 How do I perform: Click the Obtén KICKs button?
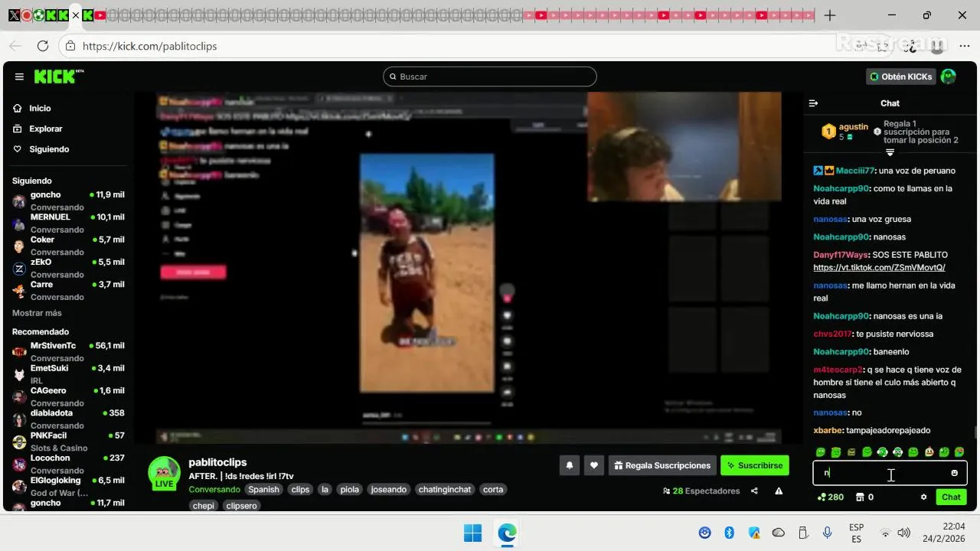(x=901, y=77)
